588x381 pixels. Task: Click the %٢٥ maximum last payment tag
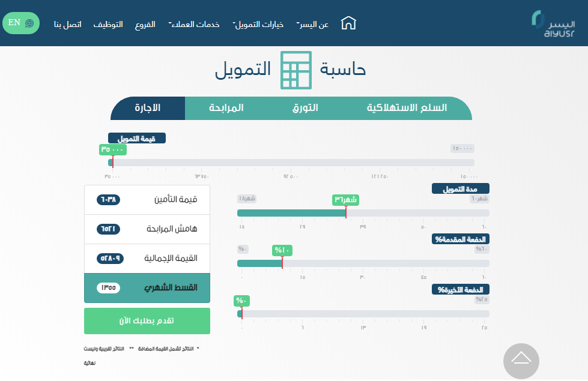(x=482, y=299)
